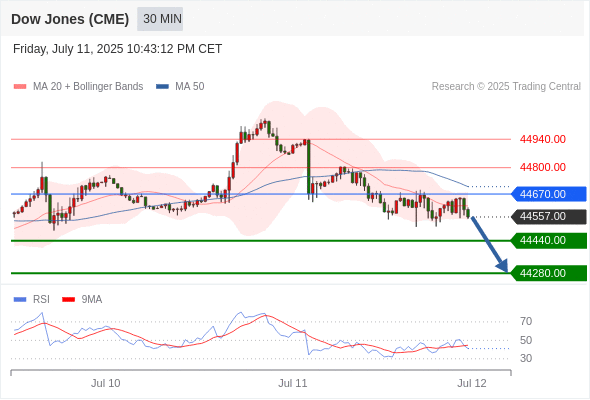Click the 'MA 20 + Bollinger Bands' legend label
Viewport: 590px width, 400px height.
[88, 87]
